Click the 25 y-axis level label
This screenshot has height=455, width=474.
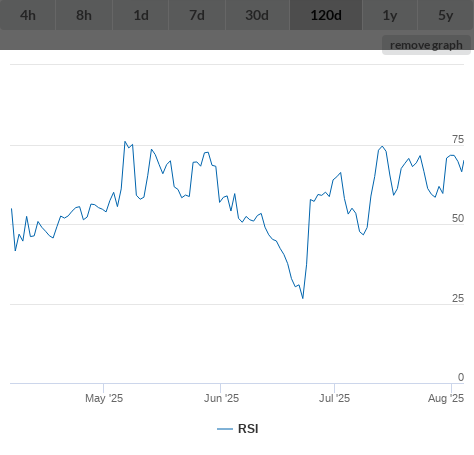click(x=458, y=298)
